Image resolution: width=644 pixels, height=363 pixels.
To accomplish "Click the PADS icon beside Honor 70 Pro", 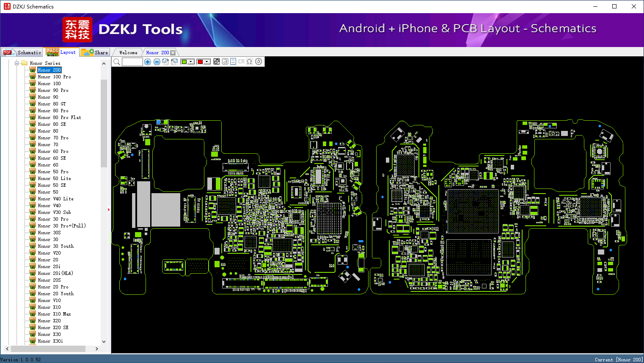I will [33, 138].
